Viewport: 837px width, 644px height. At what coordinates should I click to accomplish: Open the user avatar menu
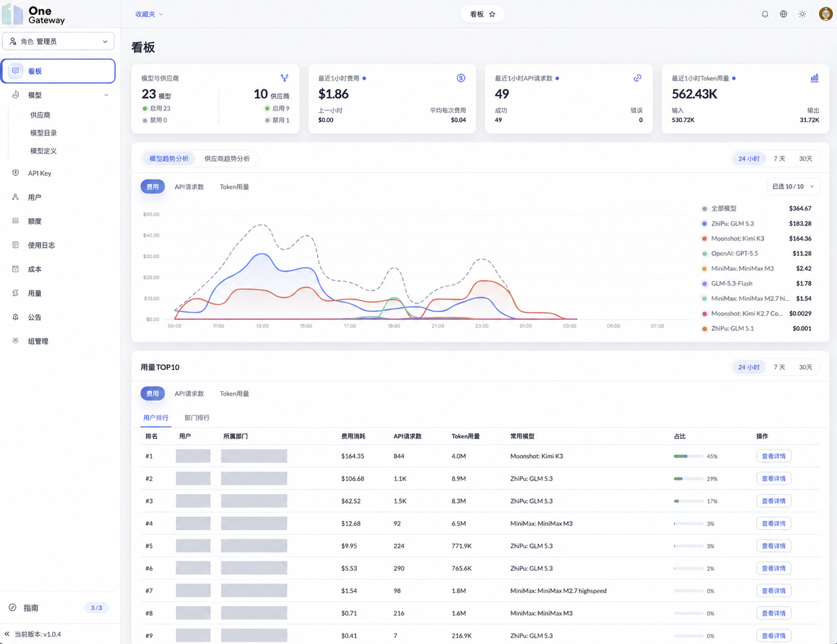coord(826,14)
